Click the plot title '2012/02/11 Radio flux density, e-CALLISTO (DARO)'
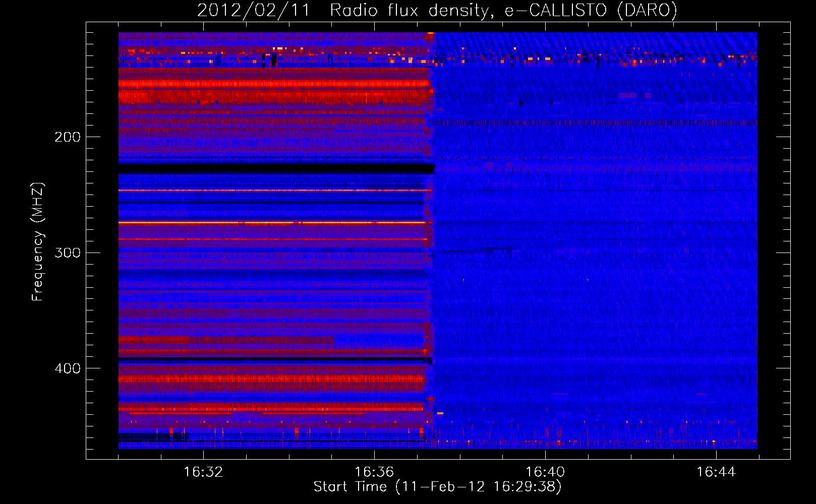 437,10
